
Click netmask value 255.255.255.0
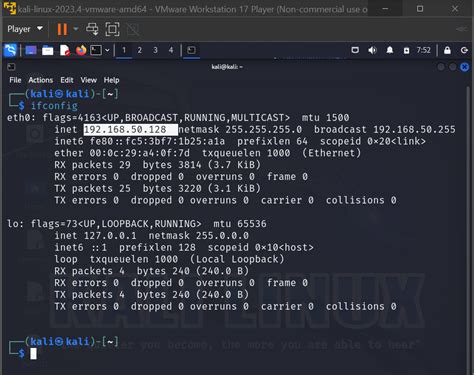pos(264,129)
